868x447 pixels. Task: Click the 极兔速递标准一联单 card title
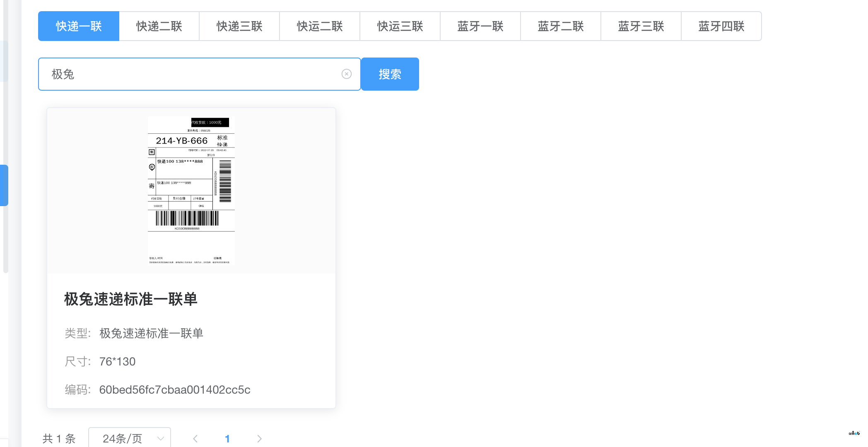coord(131,299)
